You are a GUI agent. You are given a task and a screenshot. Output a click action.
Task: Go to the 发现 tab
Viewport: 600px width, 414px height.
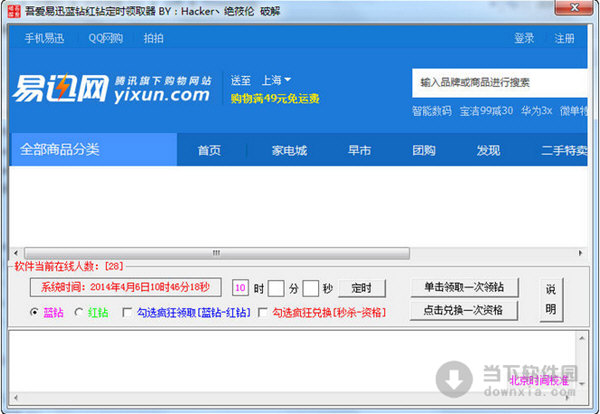point(488,150)
